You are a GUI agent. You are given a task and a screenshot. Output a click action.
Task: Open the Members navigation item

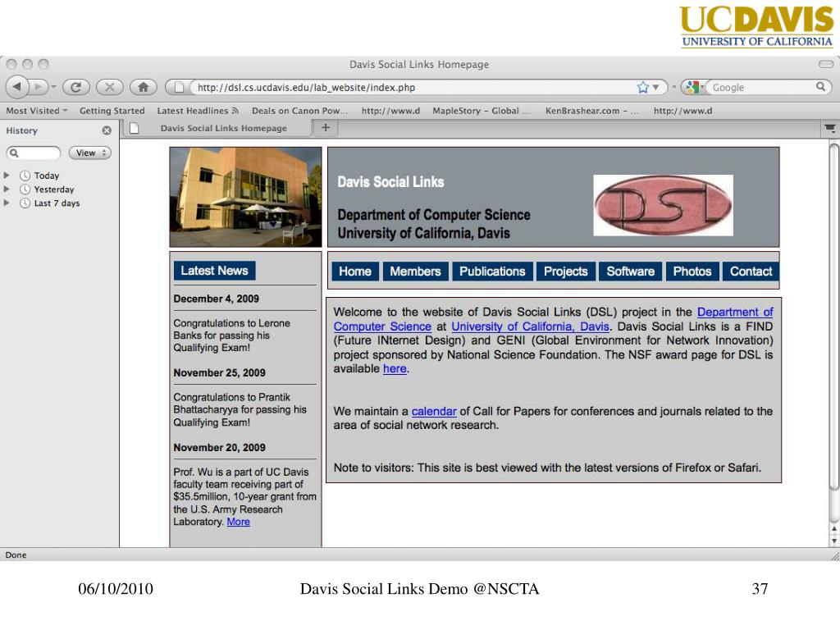pos(415,272)
